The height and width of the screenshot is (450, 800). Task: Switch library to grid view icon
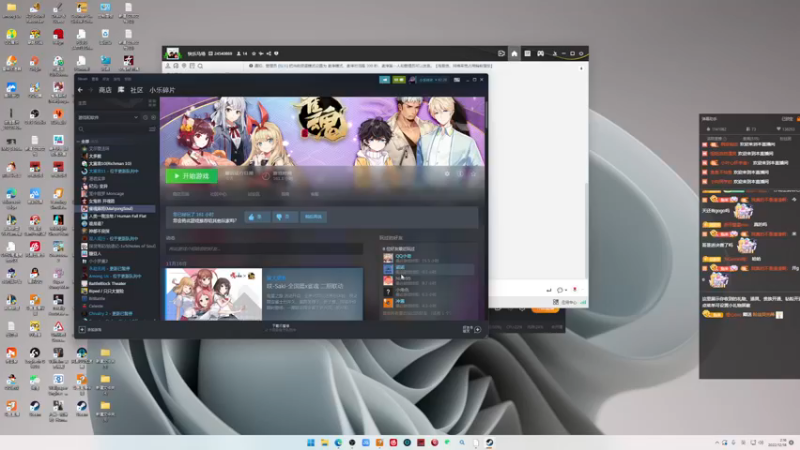(152, 103)
